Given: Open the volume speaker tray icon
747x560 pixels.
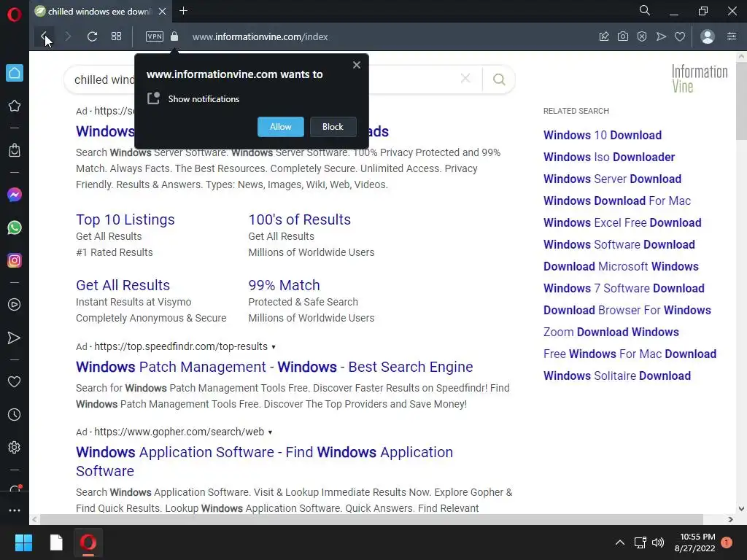Looking at the screenshot, I should point(658,542).
